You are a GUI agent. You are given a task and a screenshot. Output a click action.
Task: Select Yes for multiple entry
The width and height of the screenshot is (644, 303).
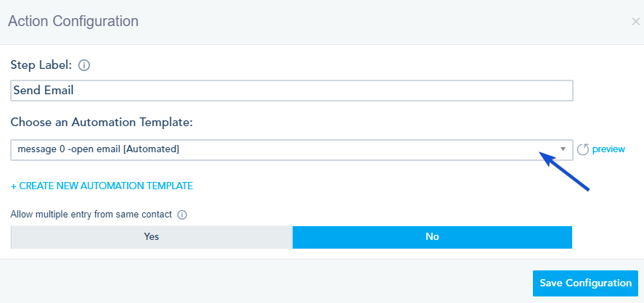pos(151,237)
